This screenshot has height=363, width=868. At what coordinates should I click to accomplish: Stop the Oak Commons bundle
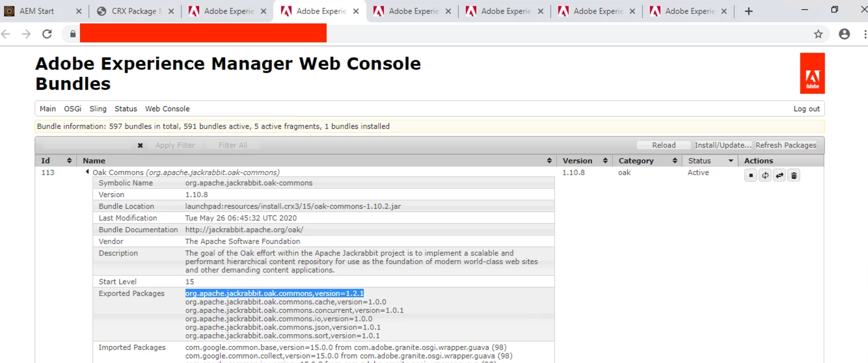[x=751, y=175]
